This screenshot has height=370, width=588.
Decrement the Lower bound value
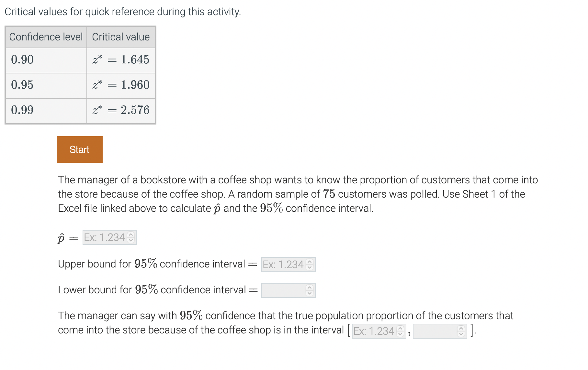coord(309,293)
